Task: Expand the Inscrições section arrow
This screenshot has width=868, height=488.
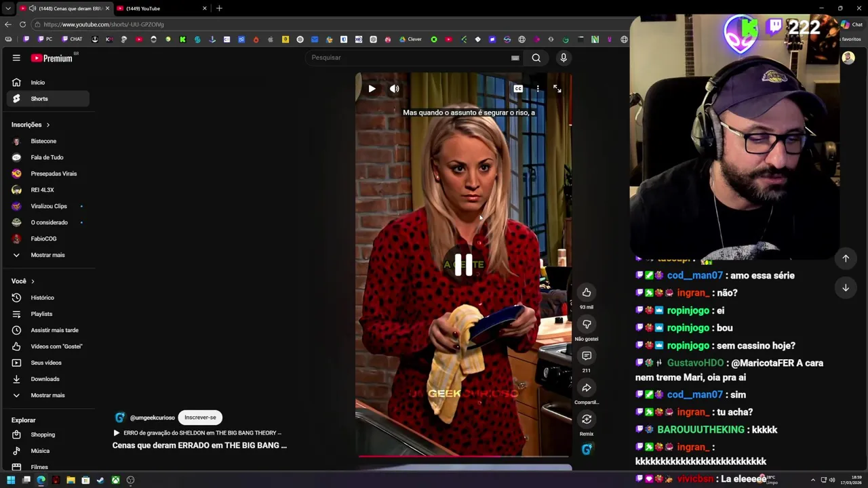Action: pos(48,125)
